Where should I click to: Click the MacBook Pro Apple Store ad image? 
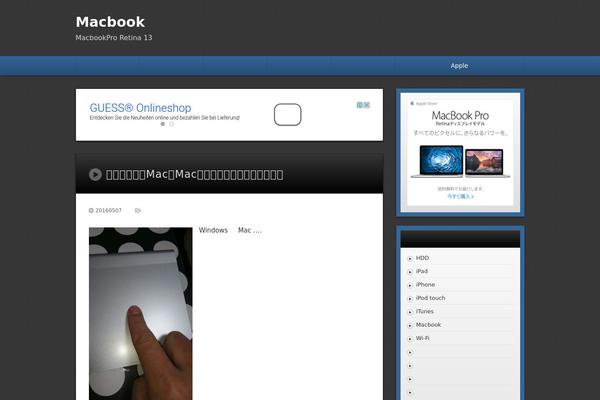pyautogui.click(x=460, y=152)
